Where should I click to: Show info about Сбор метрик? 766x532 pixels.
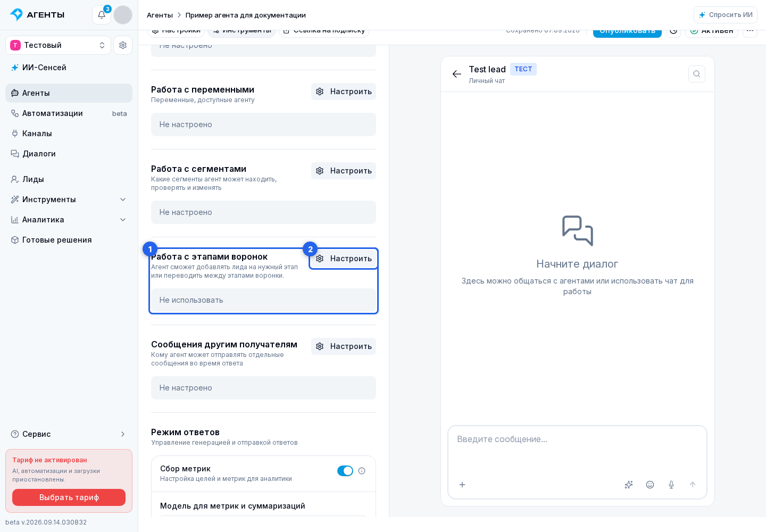click(x=362, y=471)
